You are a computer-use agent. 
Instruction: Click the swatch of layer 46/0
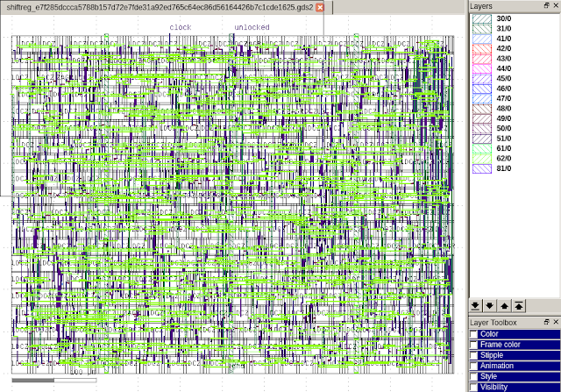[x=482, y=89]
